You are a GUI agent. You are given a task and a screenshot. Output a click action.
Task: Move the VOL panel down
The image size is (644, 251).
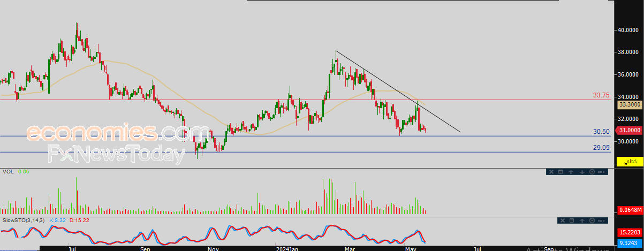coord(582,172)
